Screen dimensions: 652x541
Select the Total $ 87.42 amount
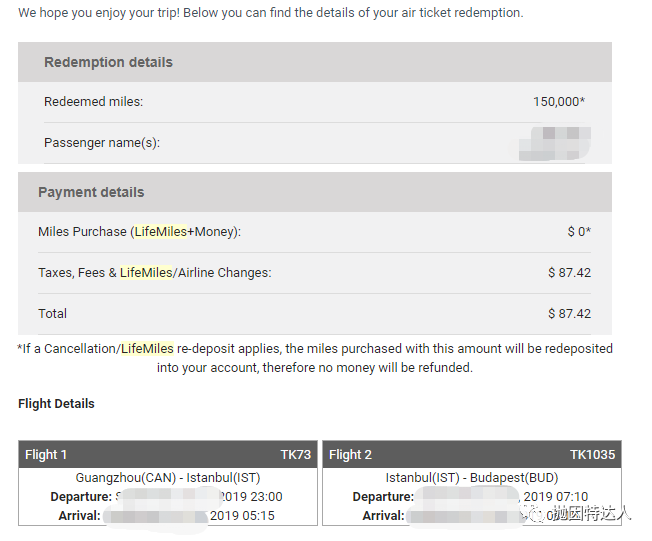(569, 314)
